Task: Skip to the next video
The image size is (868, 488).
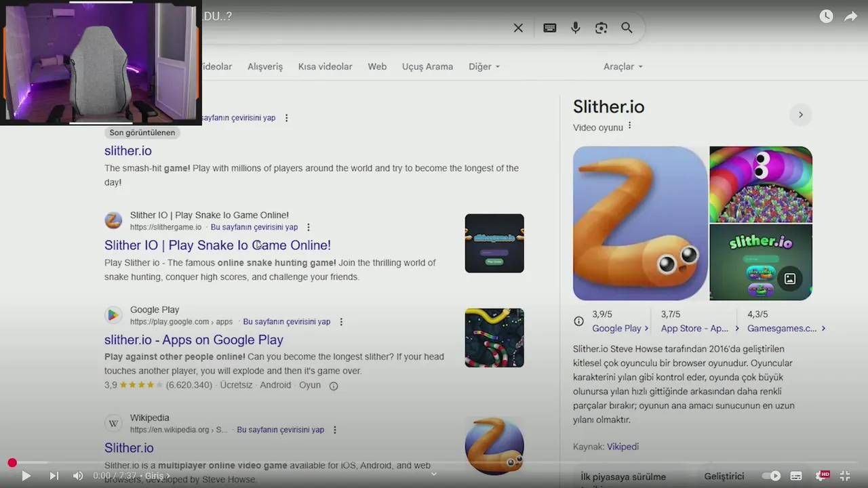Action: coord(54,476)
